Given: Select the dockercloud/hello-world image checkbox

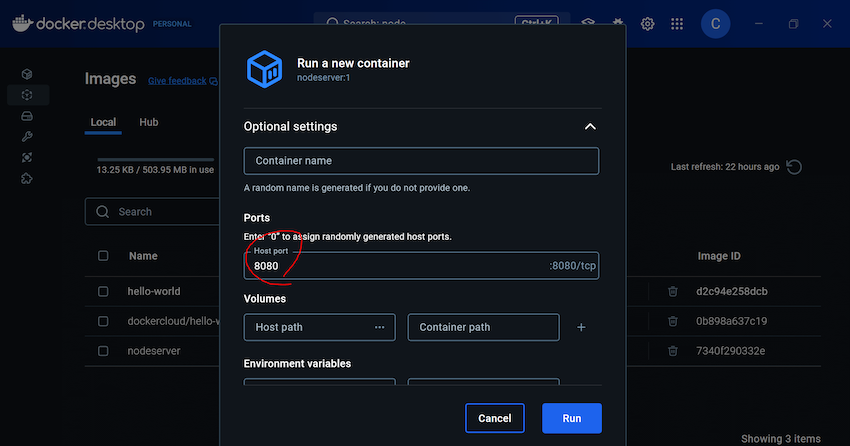Looking at the screenshot, I should (x=103, y=321).
